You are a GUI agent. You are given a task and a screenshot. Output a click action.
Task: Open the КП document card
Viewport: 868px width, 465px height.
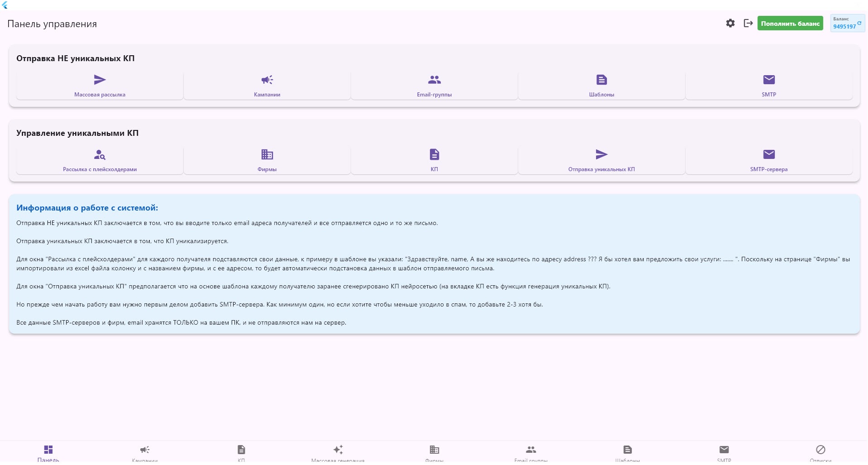[434, 160]
